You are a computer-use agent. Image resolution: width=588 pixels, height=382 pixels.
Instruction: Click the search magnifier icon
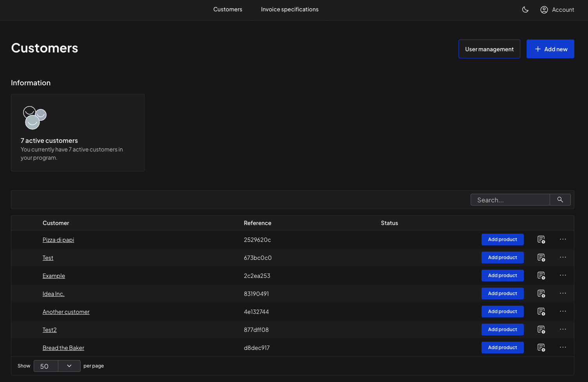[560, 200]
